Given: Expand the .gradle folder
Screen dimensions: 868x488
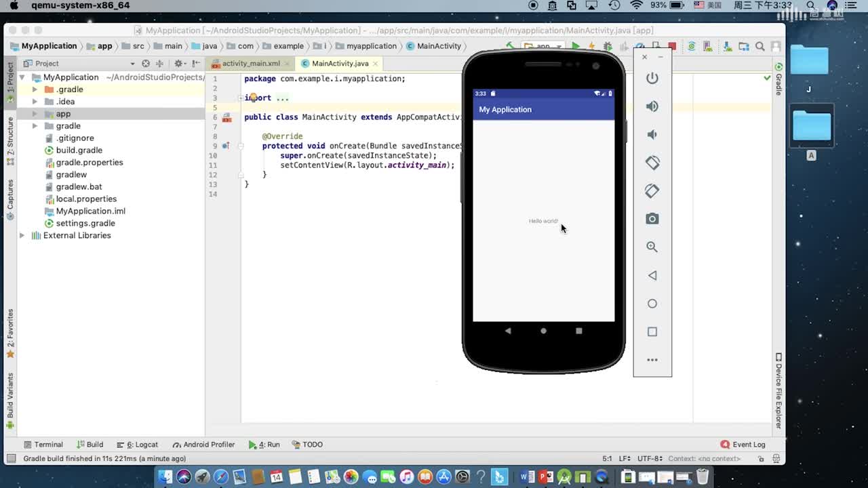Looking at the screenshot, I should tap(35, 89).
